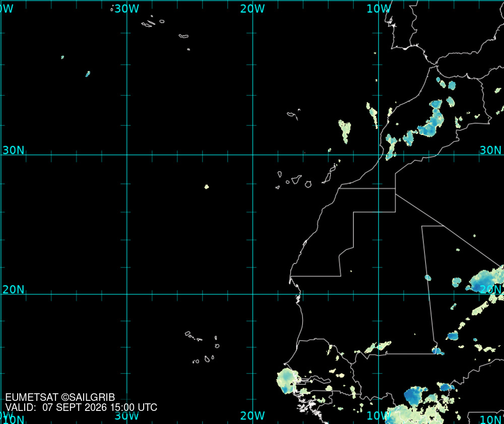This screenshot has width=504, height=424.
Task: Click the 30N 10W grid intersection
Action: [379, 155]
